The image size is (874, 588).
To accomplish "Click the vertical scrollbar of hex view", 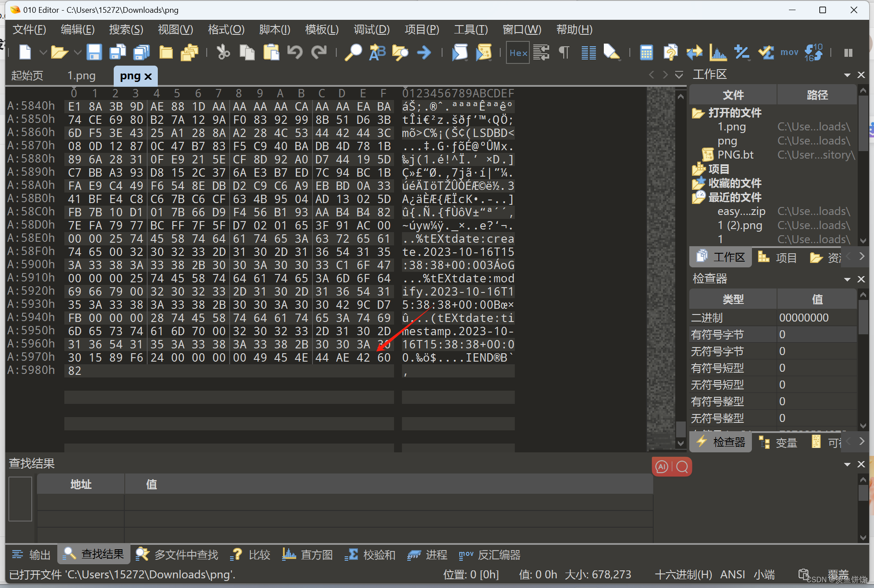I will [681, 264].
